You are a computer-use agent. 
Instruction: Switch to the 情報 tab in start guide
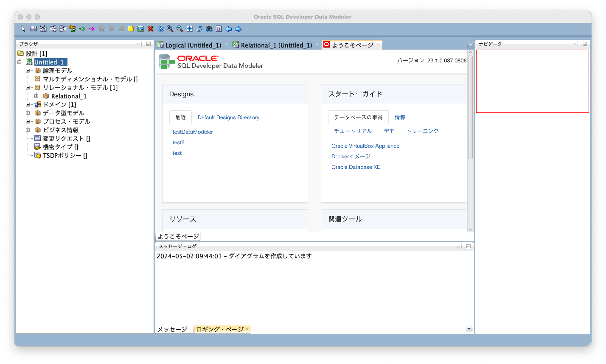click(399, 117)
